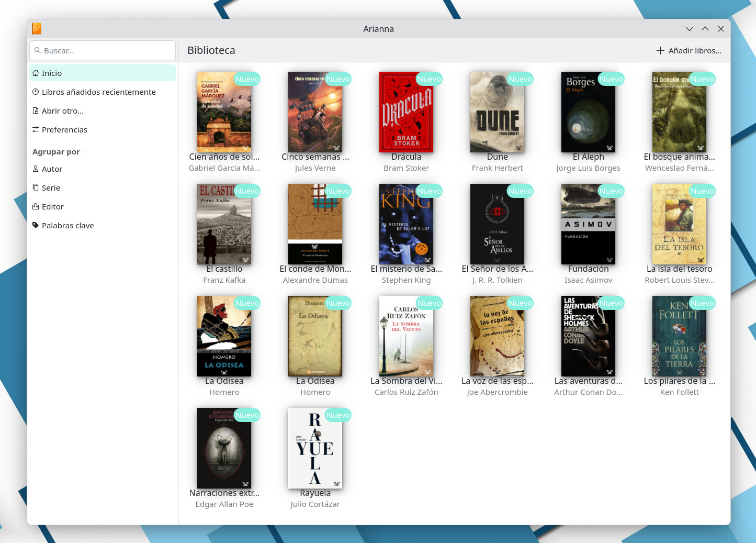This screenshot has height=543, width=756.
Task: Click the search magnifier icon
Action: [38, 51]
